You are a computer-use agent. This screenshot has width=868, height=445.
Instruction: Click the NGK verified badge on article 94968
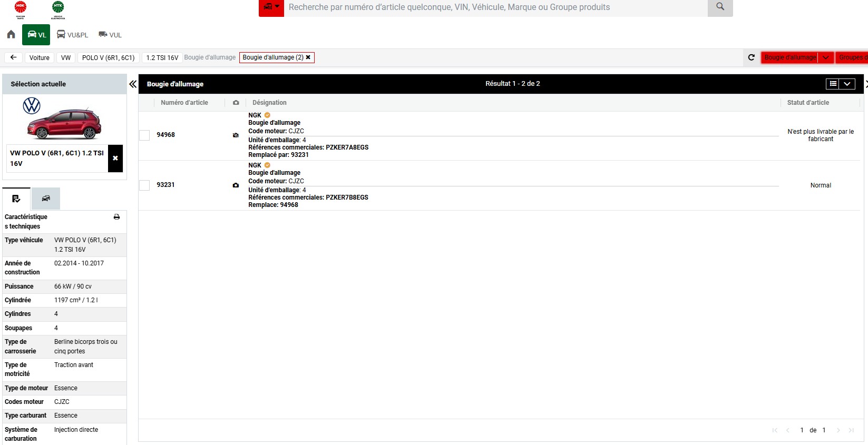pyautogui.click(x=267, y=115)
